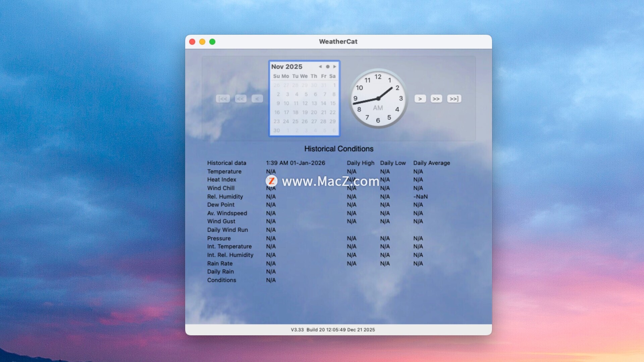This screenshot has height=362, width=644.
Task: Click the double-left fast rewind button
Action: (x=240, y=99)
